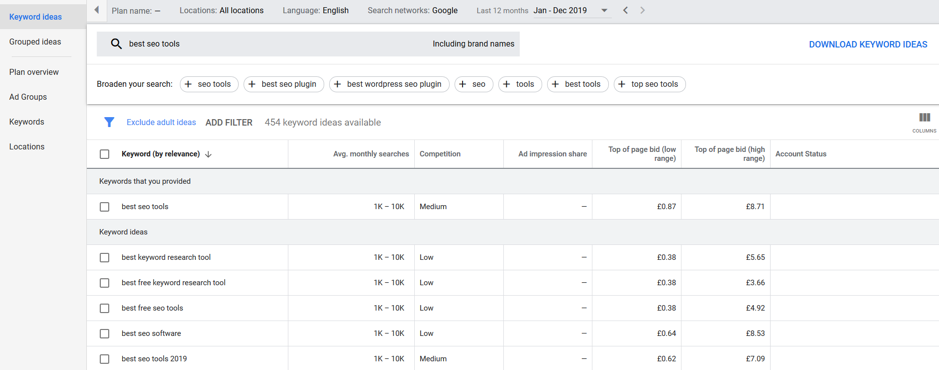This screenshot has height=370, width=939.
Task: Click the blue filter funnel icon
Action: pyautogui.click(x=109, y=122)
